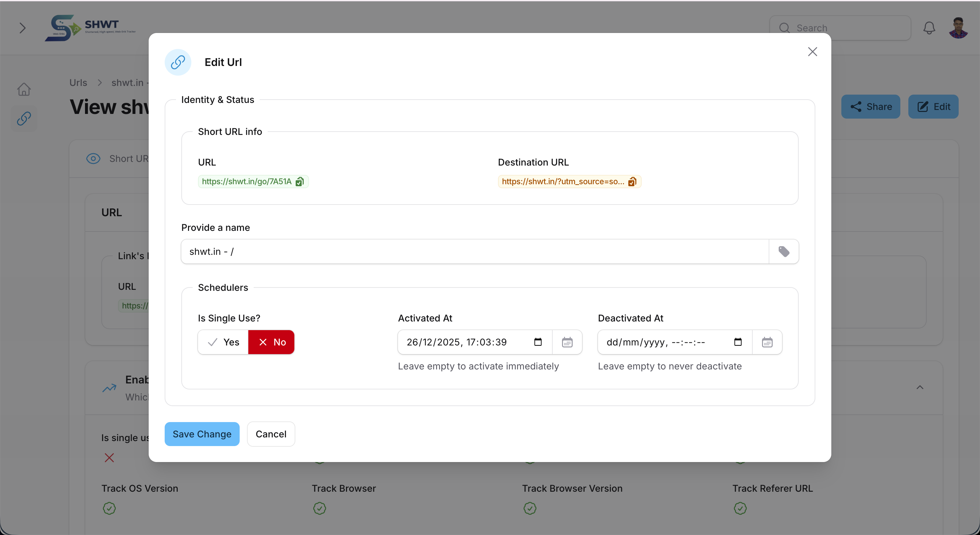Open the Urls link icon in sidebar
Screen dimensions: 980x535
pyautogui.click(x=24, y=119)
